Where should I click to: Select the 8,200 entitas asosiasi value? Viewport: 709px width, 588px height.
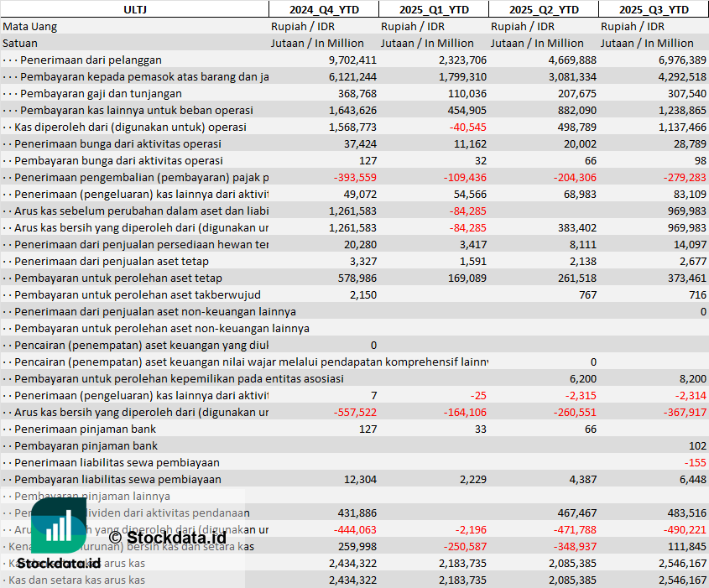tap(693, 379)
